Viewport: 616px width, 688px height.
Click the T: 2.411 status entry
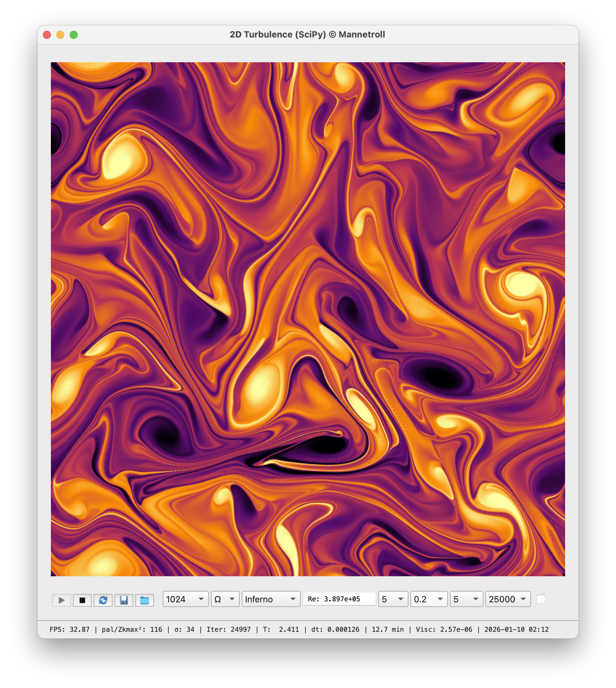[281, 629]
